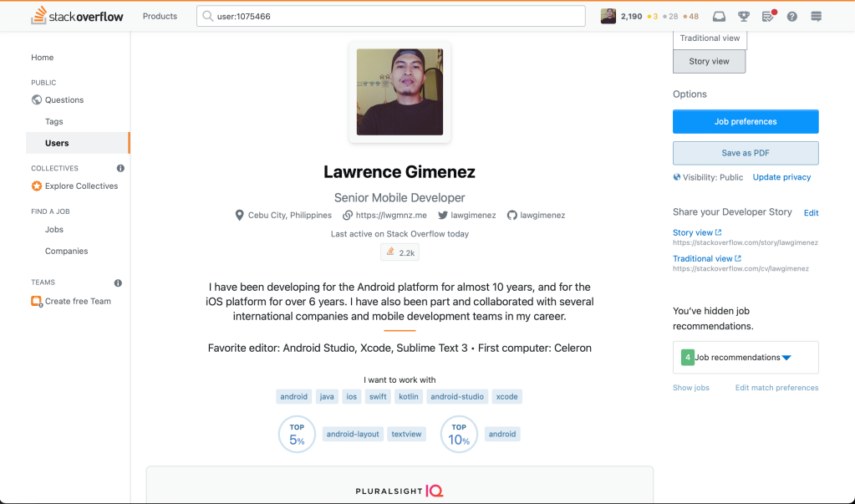The width and height of the screenshot is (855, 504).
Task: Click the Teams info icon
Action: [118, 283]
